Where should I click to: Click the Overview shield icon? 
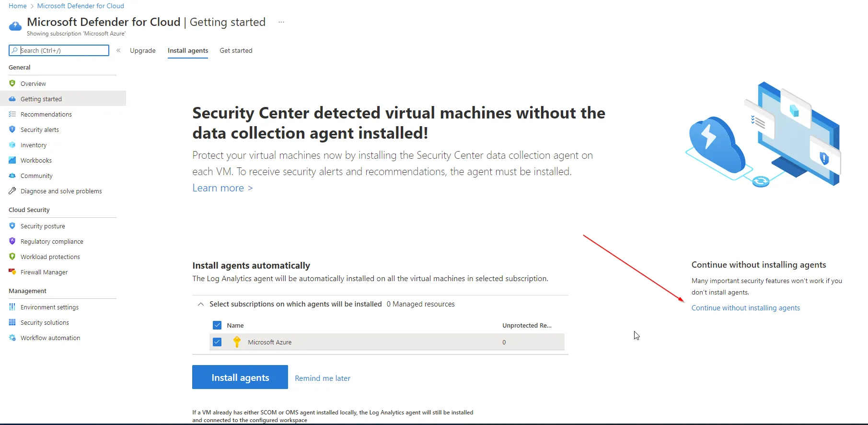pyautogui.click(x=12, y=83)
